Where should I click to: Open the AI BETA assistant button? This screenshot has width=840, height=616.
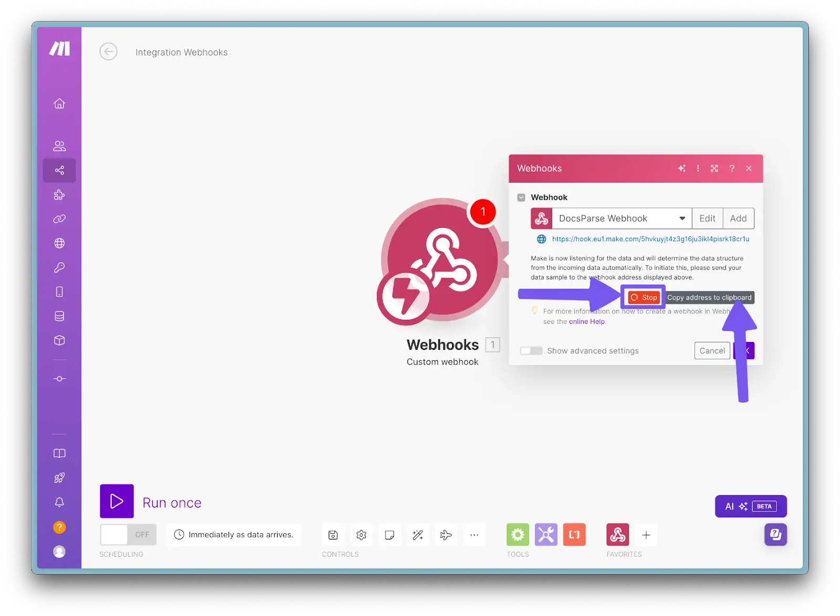(x=751, y=506)
